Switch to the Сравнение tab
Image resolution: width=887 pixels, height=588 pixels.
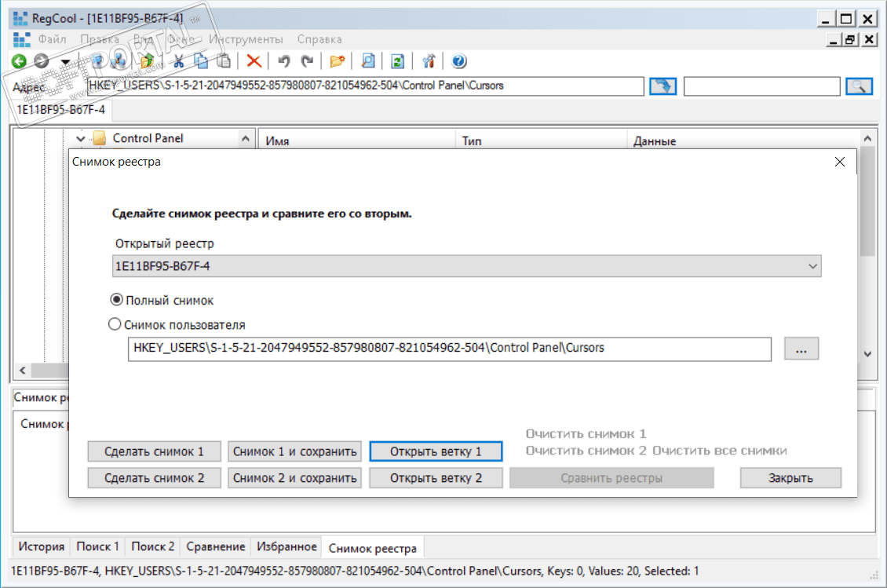pyautogui.click(x=216, y=546)
